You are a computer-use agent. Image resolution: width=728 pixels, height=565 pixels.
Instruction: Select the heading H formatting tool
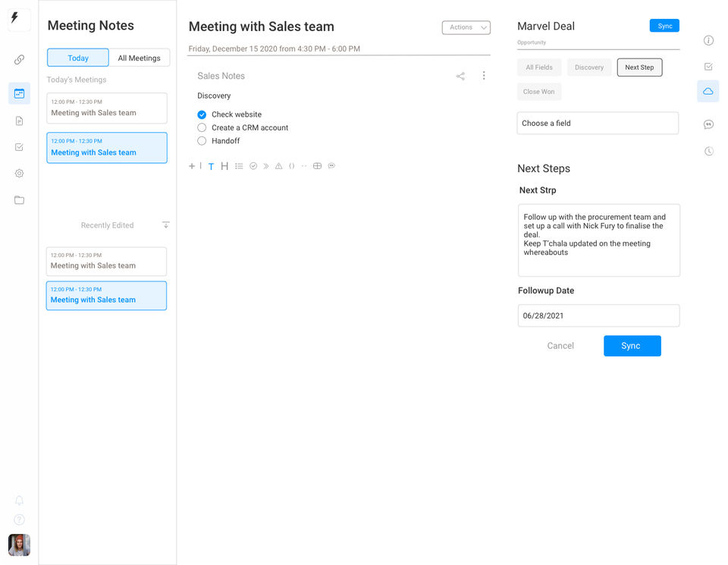point(224,166)
